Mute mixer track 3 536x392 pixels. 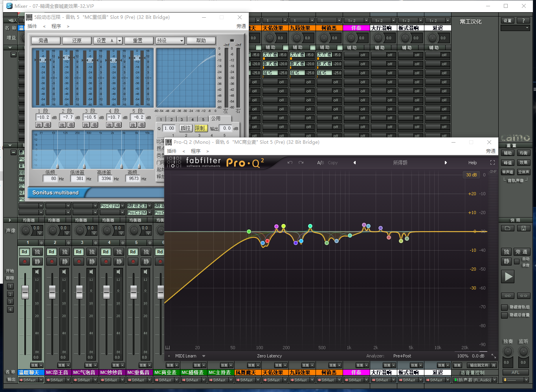click(x=92, y=262)
